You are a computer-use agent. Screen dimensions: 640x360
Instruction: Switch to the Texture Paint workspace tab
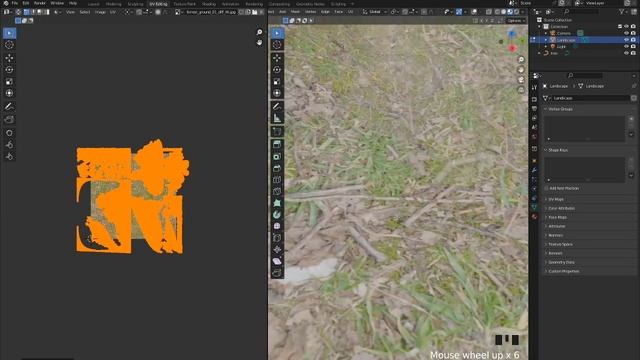tap(184, 4)
